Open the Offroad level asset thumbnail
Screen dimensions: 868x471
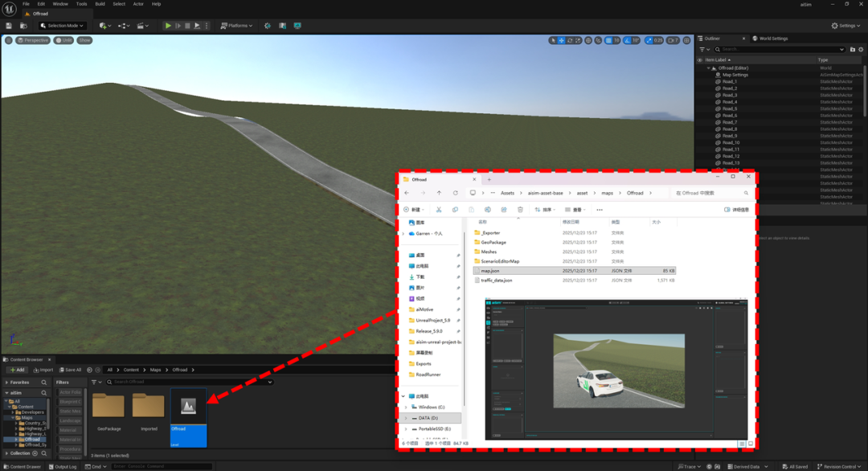coord(188,405)
